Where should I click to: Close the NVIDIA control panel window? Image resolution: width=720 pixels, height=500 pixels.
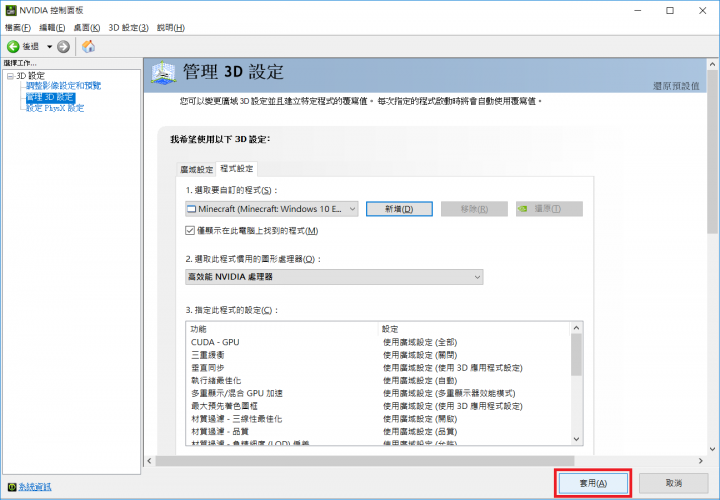tap(703, 10)
